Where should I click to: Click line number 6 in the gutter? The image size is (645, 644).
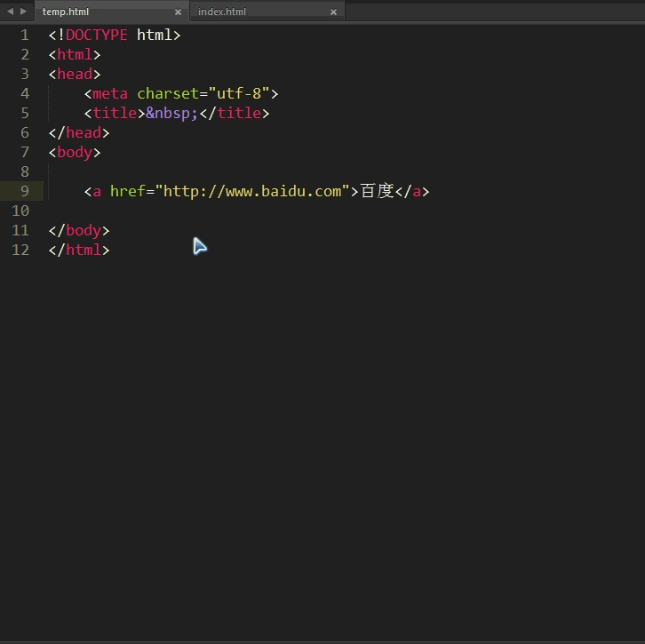coord(25,133)
